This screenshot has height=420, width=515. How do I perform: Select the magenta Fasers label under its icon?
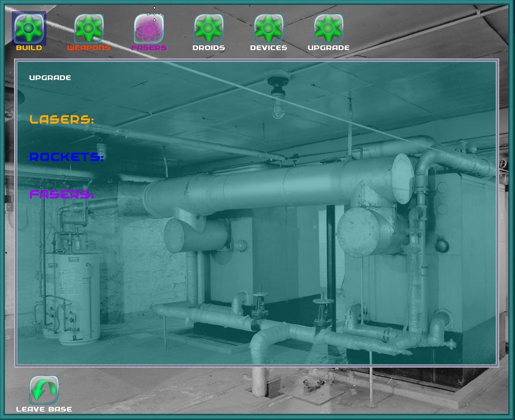[x=149, y=48]
